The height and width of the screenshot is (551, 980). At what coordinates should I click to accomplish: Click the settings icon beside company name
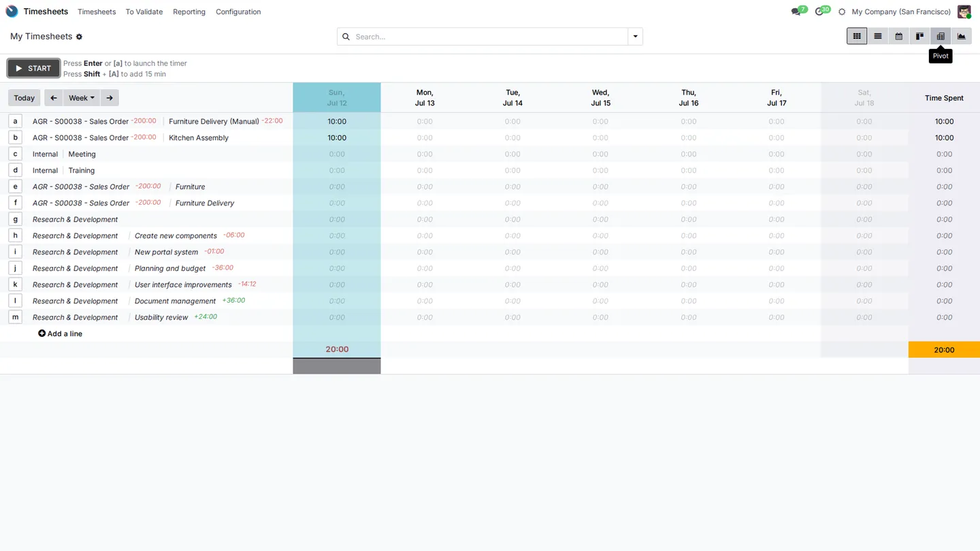(x=842, y=12)
